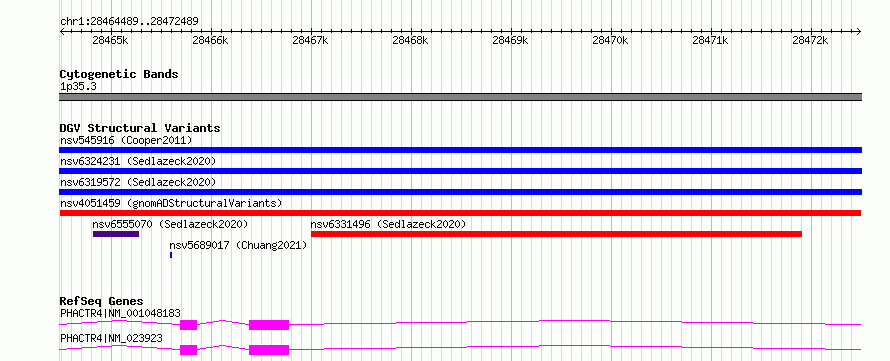Select the nsv6324231 (Sedlazeck2020) blue bar

(x=460, y=171)
